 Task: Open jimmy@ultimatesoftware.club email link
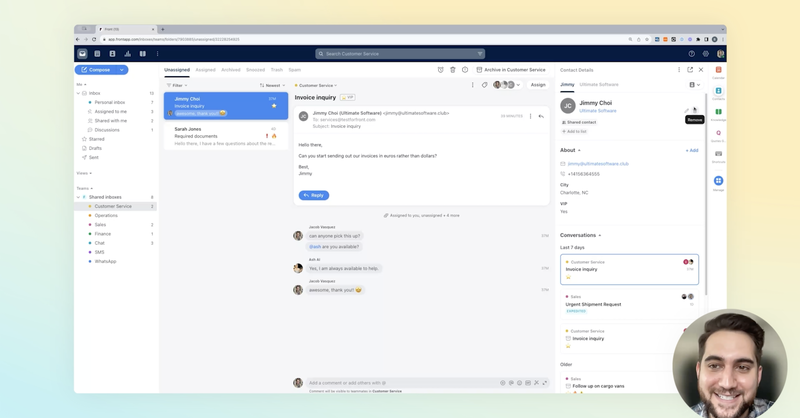click(598, 164)
